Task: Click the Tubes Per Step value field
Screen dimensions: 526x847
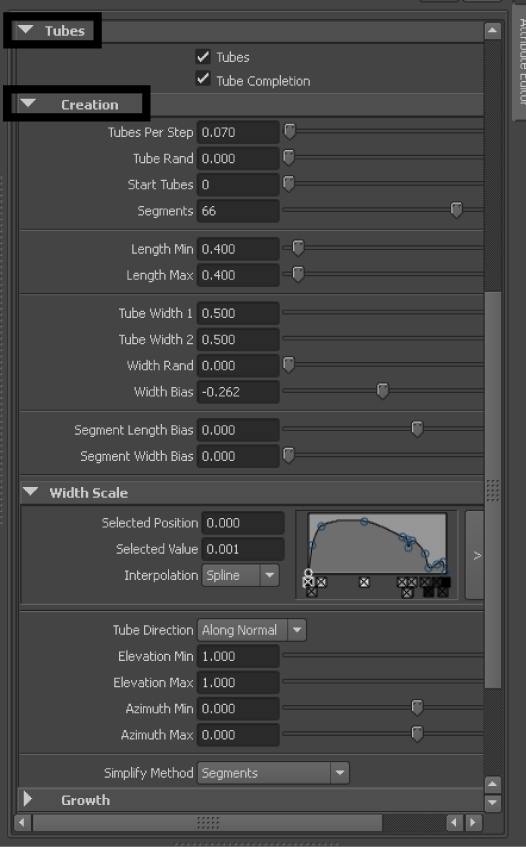Action: click(x=238, y=132)
